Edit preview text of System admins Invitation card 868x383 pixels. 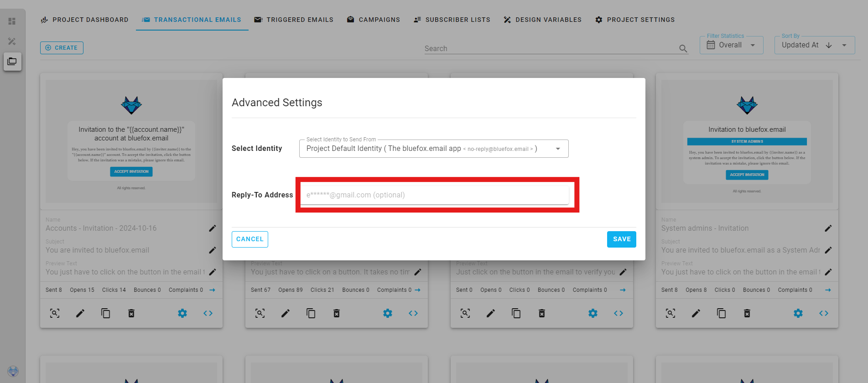(828, 272)
